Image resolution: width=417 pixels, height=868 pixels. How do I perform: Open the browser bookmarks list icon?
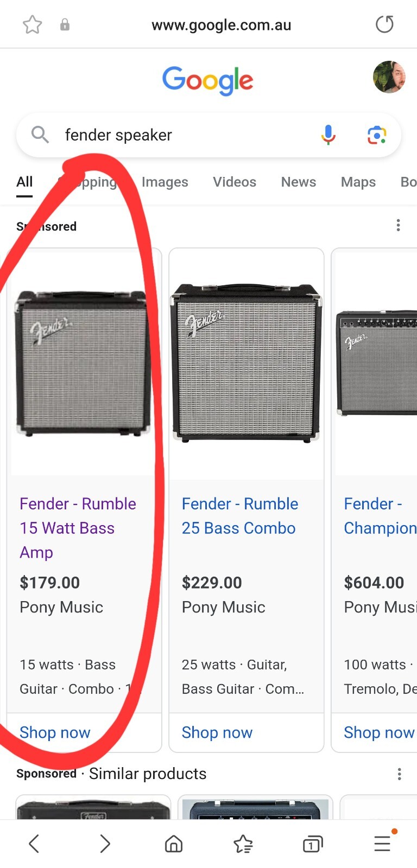click(x=243, y=844)
